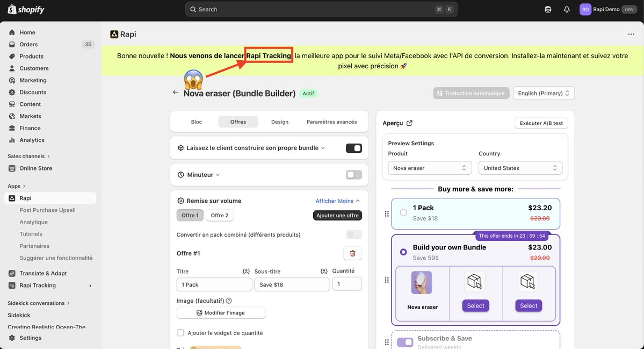Click the Customers icon in sidebar

(x=12, y=68)
